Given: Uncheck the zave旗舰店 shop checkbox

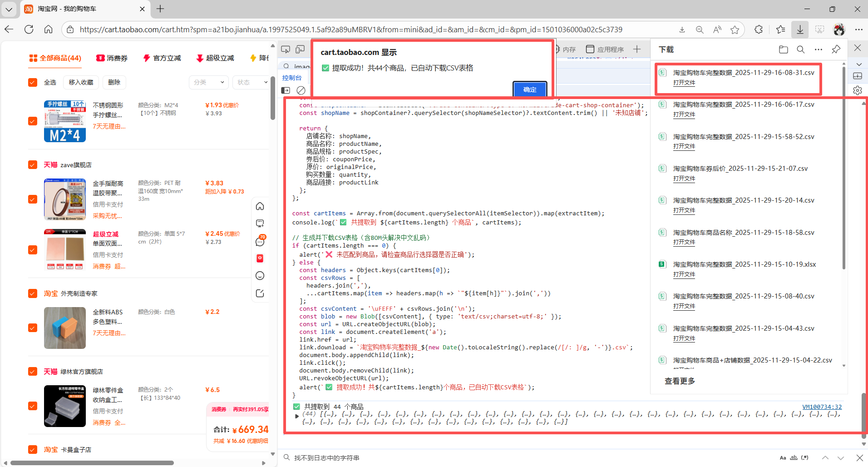Looking at the screenshot, I should [33, 165].
